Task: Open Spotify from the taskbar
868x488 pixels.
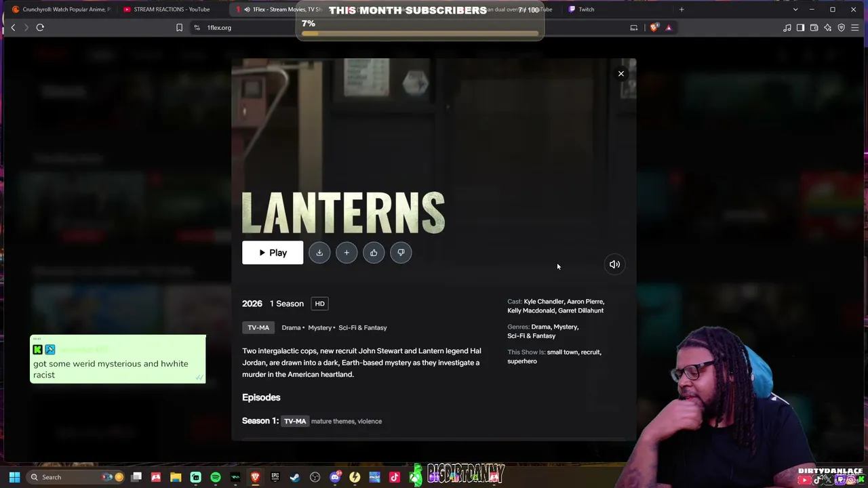Action: [216, 477]
